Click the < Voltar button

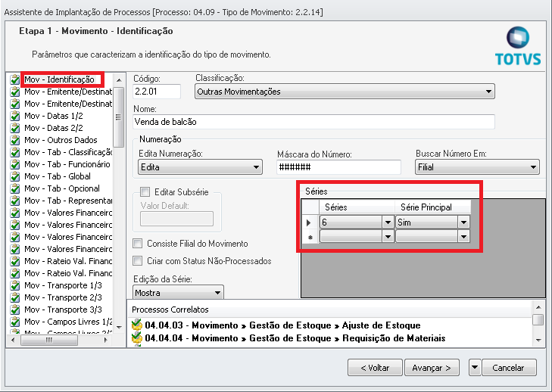[x=375, y=368]
